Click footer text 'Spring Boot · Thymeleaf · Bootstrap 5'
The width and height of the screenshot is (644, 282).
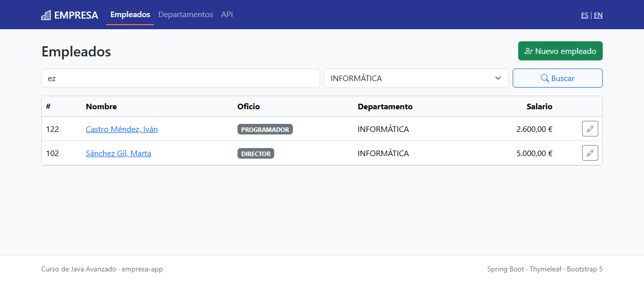[x=545, y=269]
